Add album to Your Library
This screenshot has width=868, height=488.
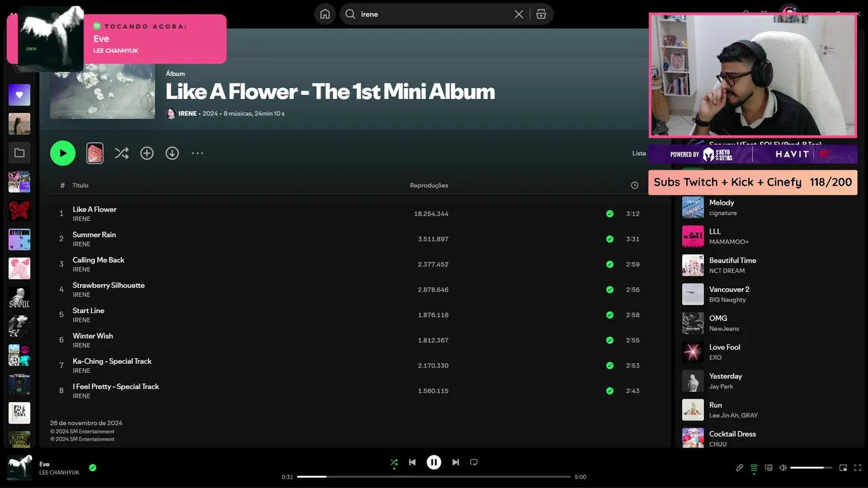click(147, 153)
